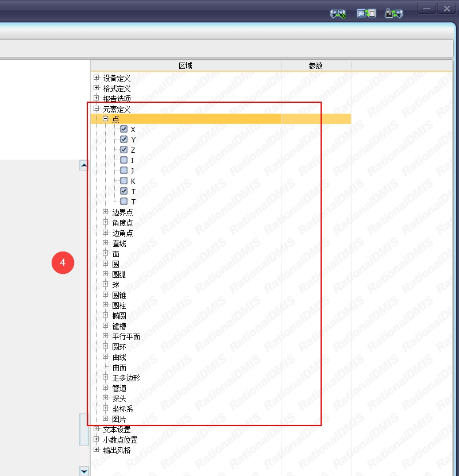The image size is (459, 476).
Task: Uncheck the checked T checkbox
Action: pos(124,191)
